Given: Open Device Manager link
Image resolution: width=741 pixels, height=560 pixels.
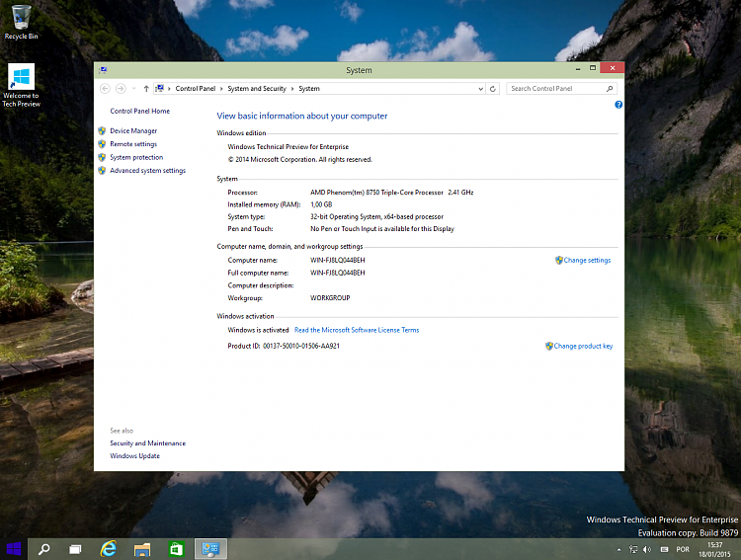Looking at the screenshot, I should [133, 131].
